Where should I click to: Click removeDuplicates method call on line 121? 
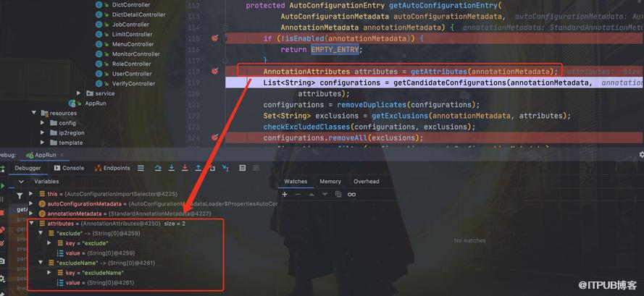pyautogui.click(x=372, y=105)
